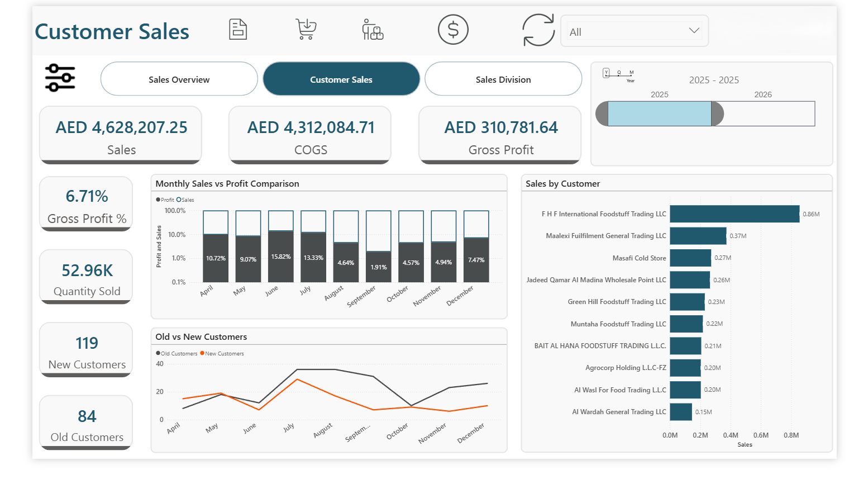
Task: Click the customer with boxes icon
Action: pos(373,30)
